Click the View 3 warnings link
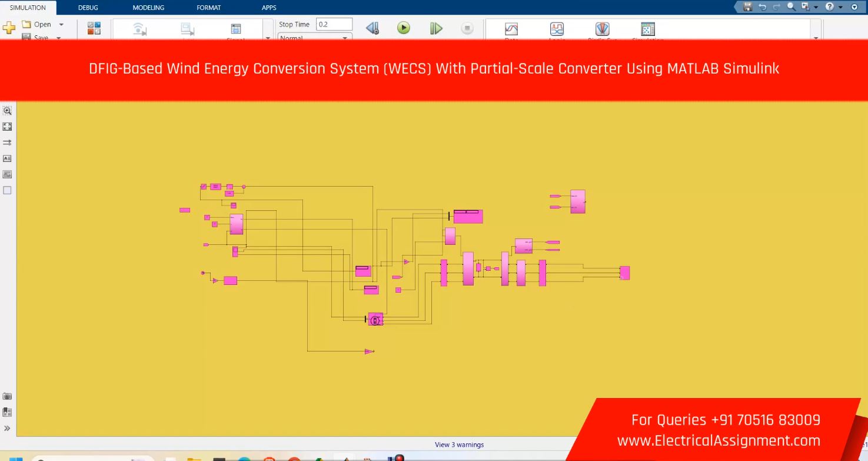Image resolution: width=868 pixels, height=461 pixels. pos(459,445)
